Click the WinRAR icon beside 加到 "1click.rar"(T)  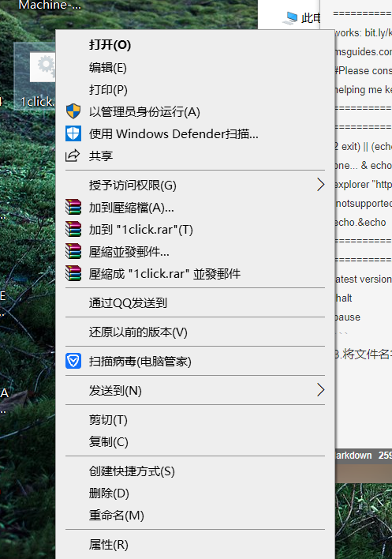[x=73, y=229]
